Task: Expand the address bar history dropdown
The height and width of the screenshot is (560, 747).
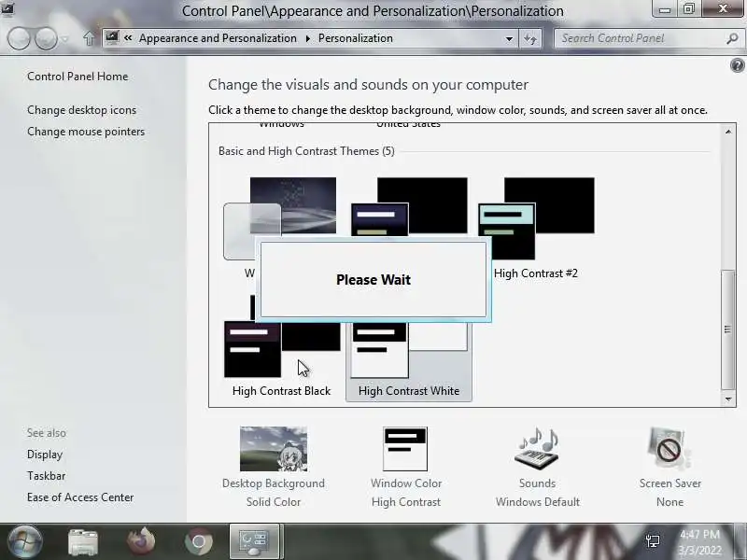Action: click(509, 38)
